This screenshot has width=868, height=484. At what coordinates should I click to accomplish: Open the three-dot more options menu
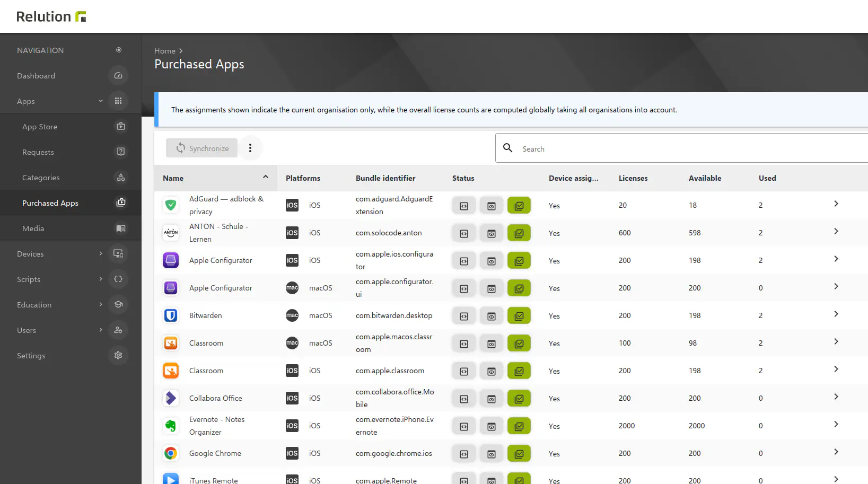pos(250,148)
